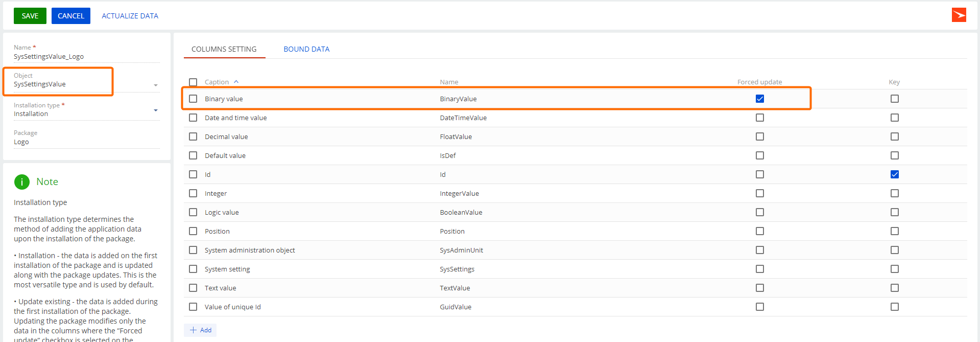Select the Text value row checkbox
Image resolution: width=980 pixels, height=342 pixels.
click(x=193, y=288)
